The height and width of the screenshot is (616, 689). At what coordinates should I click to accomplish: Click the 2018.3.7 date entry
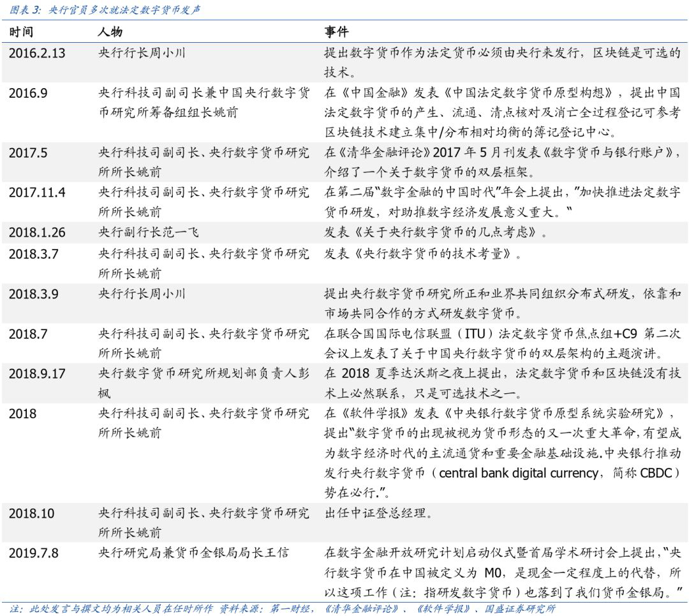(33, 254)
